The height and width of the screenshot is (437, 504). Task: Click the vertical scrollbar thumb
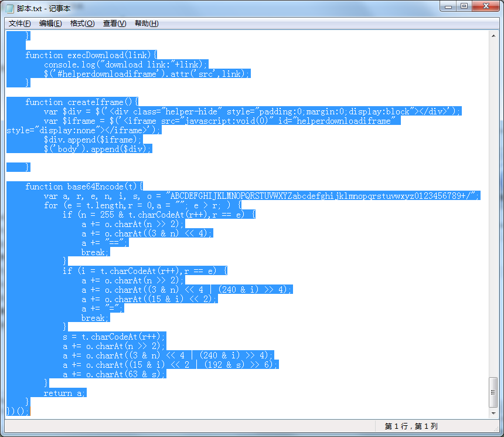pos(493,392)
